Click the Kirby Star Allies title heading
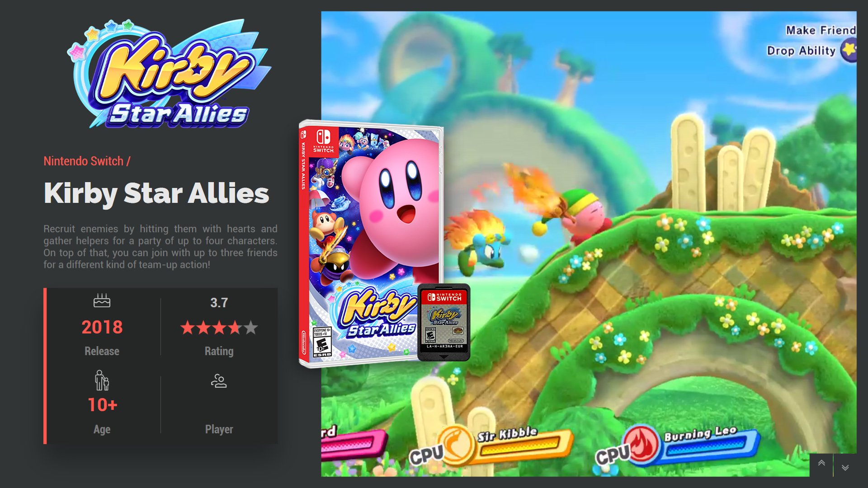Viewport: 868px width, 488px height. tap(156, 193)
